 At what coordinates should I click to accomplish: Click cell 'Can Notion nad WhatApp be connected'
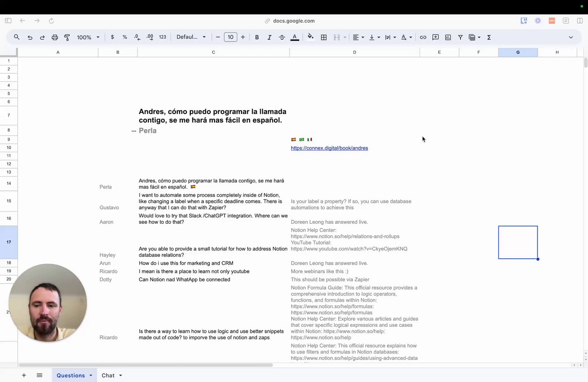point(213,279)
